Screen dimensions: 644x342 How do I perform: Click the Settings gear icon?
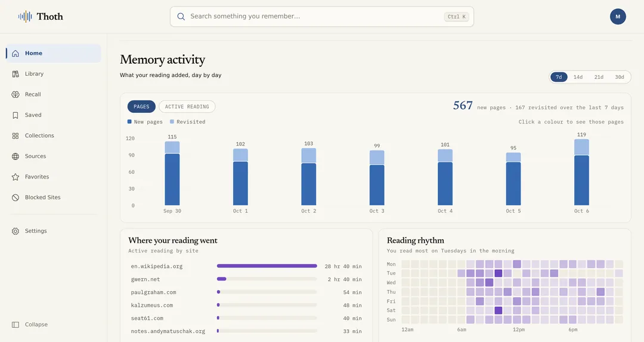16,231
